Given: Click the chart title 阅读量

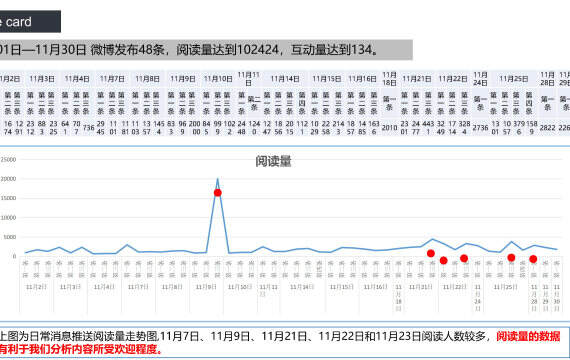Looking at the screenshot, I should pyautogui.click(x=273, y=161).
